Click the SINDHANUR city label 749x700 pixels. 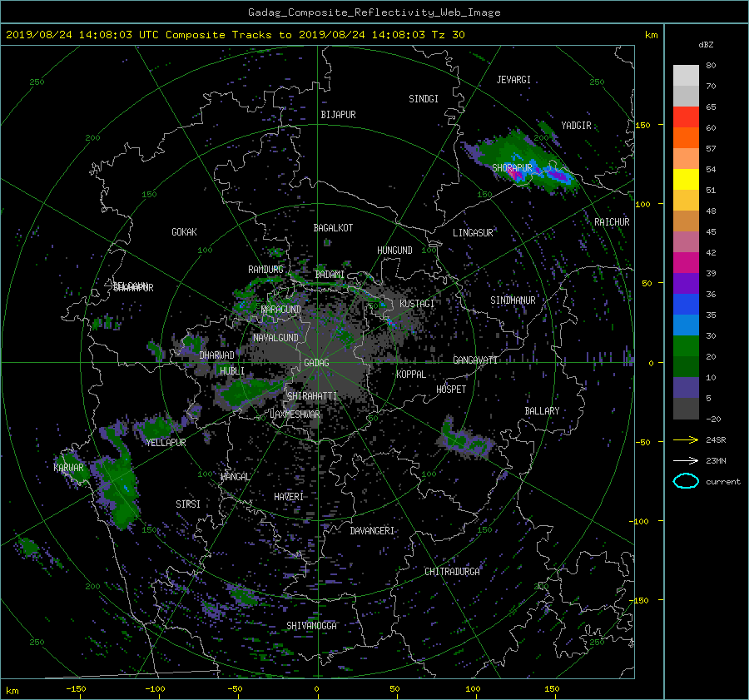coord(513,300)
